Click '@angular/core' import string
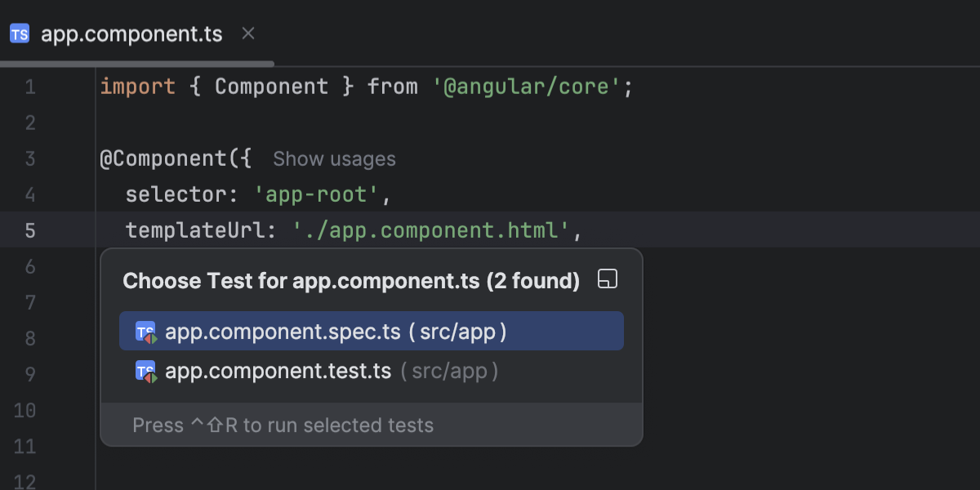Image resolution: width=980 pixels, height=490 pixels. click(x=527, y=87)
